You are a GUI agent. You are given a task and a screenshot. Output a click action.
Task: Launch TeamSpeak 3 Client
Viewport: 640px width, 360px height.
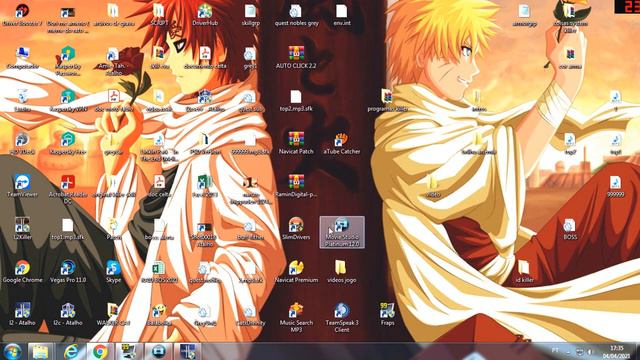[x=342, y=317]
